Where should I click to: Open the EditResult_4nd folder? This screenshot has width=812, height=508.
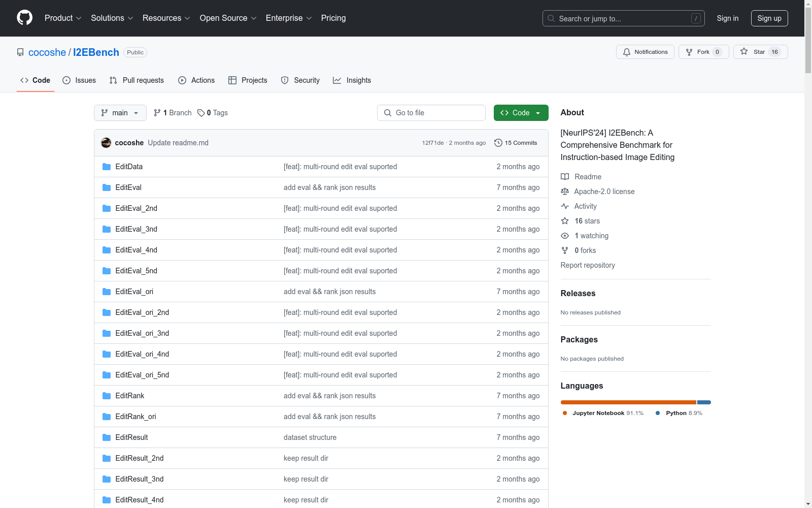coord(140,500)
